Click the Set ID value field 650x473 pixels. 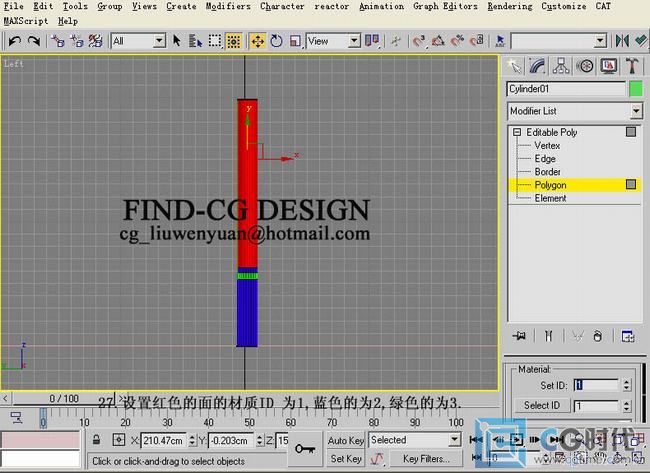pos(596,385)
